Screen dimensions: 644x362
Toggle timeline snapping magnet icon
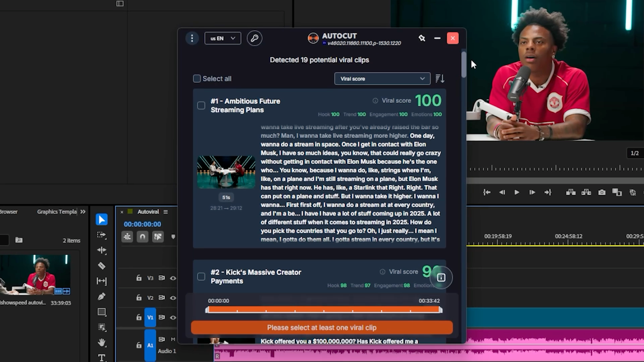click(x=143, y=237)
